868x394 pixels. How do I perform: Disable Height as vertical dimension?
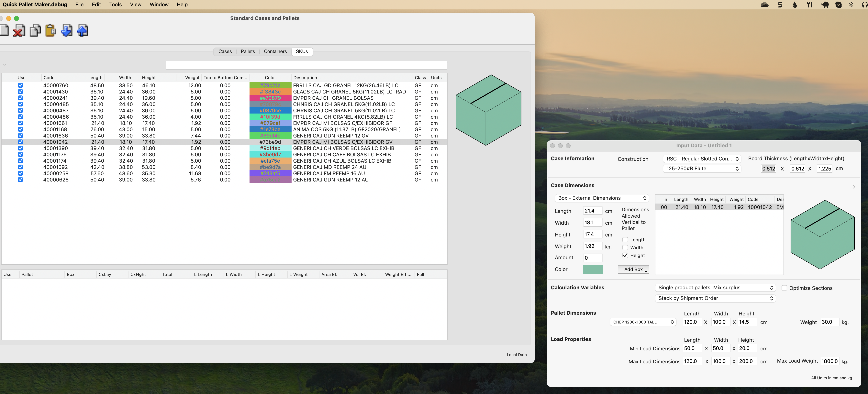coord(625,256)
